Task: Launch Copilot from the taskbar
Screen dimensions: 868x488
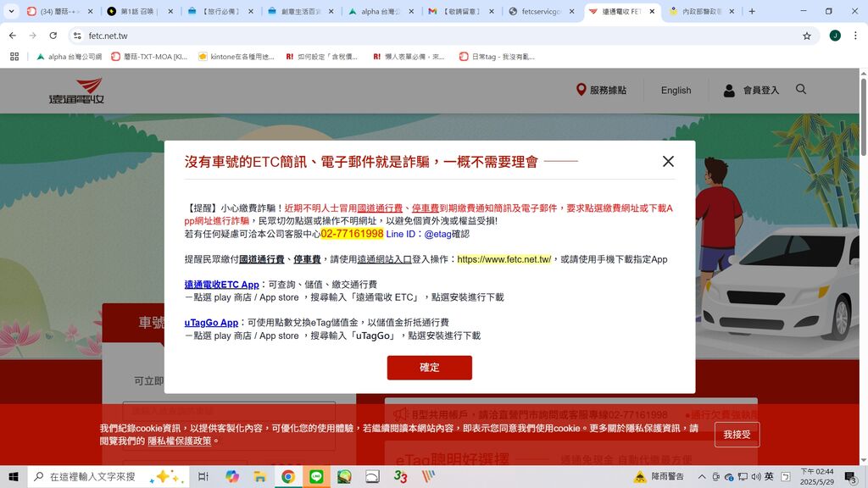Action: pyautogui.click(x=232, y=476)
